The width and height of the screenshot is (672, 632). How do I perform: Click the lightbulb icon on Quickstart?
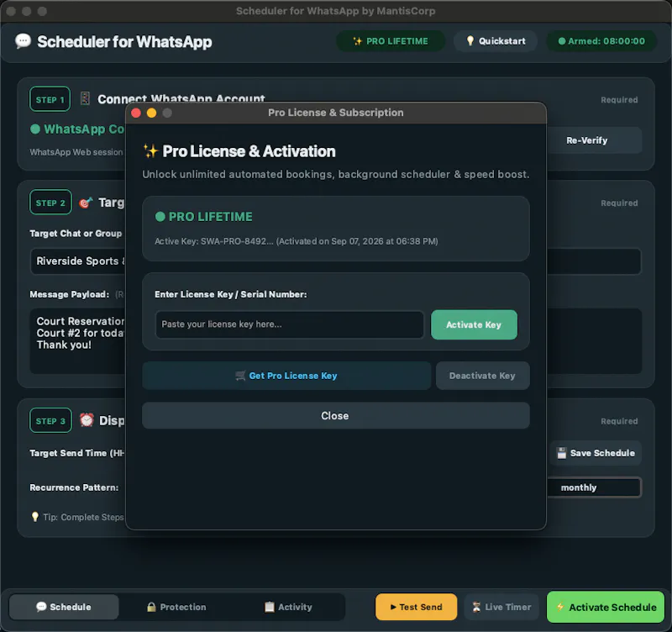click(470, 40)
